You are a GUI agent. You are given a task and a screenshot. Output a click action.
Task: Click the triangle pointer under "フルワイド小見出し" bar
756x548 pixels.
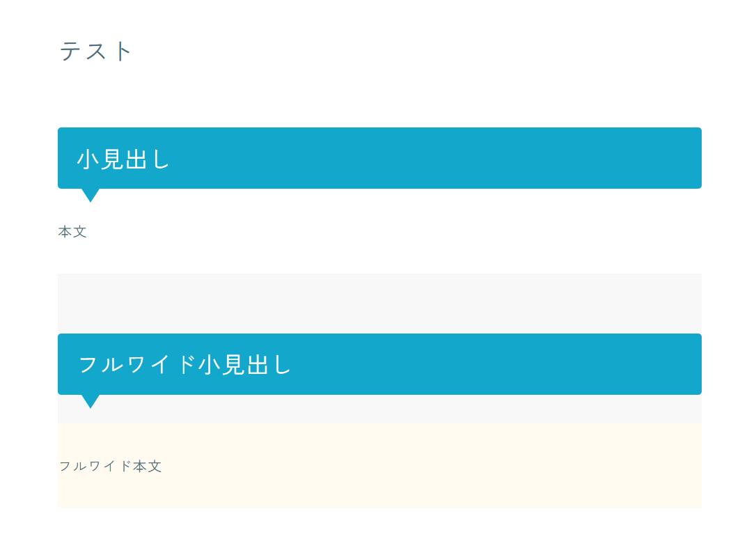click(x=90, y=400)
